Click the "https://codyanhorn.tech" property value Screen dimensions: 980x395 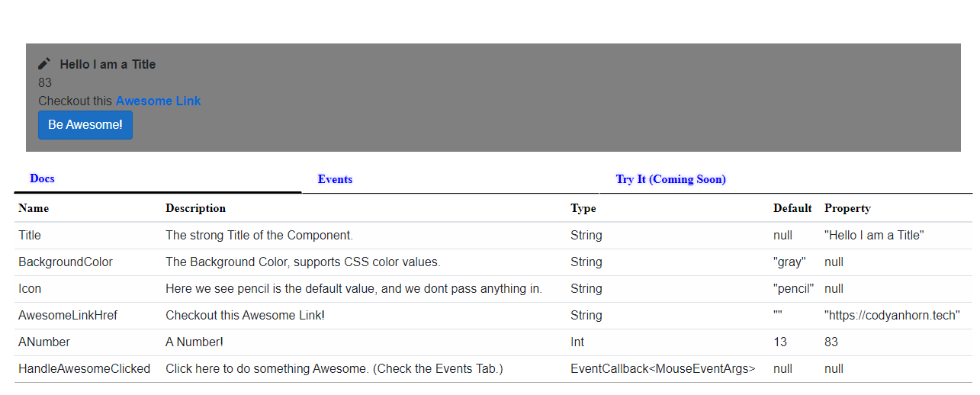[892, 316]
